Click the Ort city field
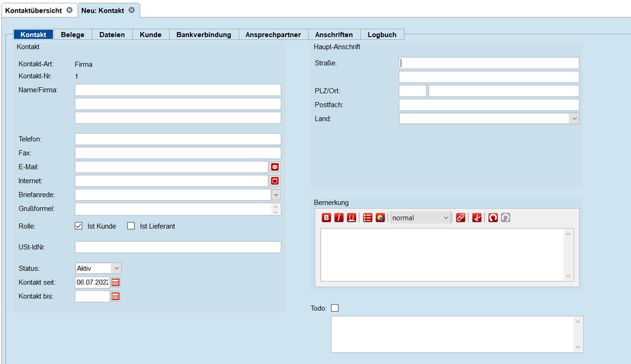The width and height of the screenshot is (631, 364). (504, 91)
